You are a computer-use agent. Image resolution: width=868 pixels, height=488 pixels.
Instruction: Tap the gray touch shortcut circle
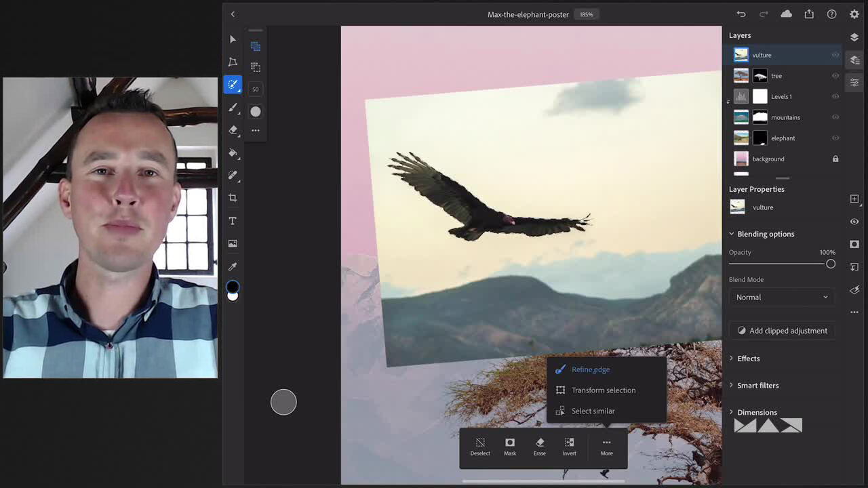(x=283, y=402)
